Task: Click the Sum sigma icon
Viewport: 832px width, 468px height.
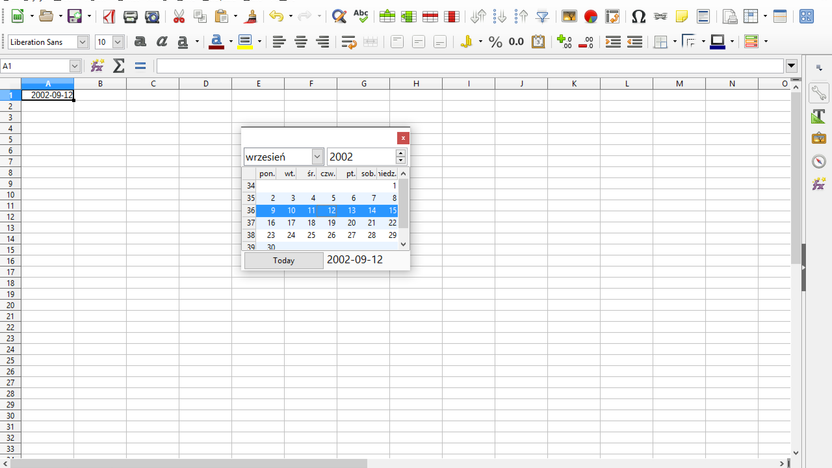Action: 119,66
